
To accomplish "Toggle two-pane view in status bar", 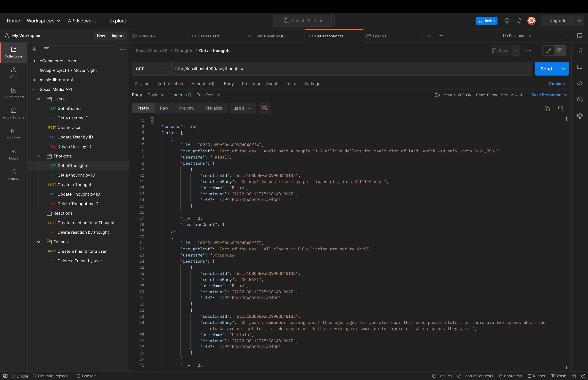I will (x=574, y=376).
